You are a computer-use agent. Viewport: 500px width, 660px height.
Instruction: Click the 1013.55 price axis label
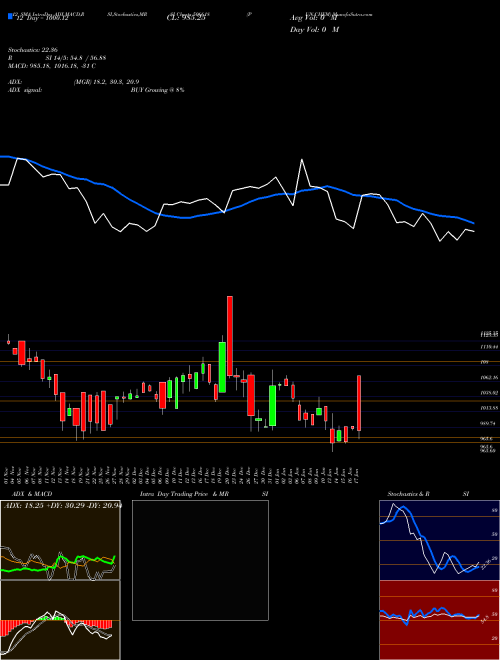489,408
